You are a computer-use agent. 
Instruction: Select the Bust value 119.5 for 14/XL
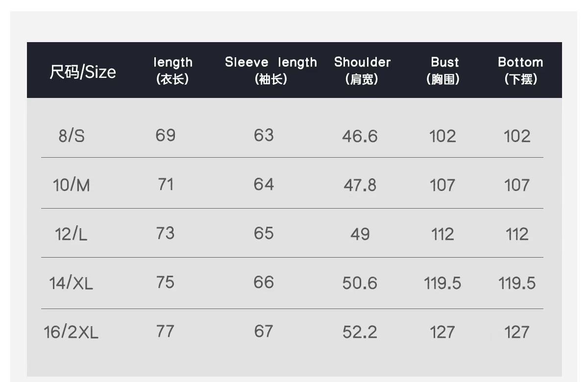442,283
